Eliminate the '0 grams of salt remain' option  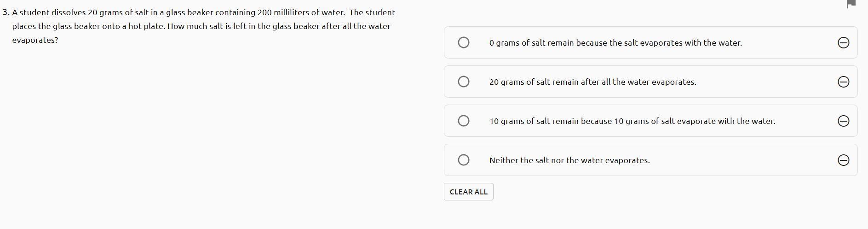pos(843,43)
